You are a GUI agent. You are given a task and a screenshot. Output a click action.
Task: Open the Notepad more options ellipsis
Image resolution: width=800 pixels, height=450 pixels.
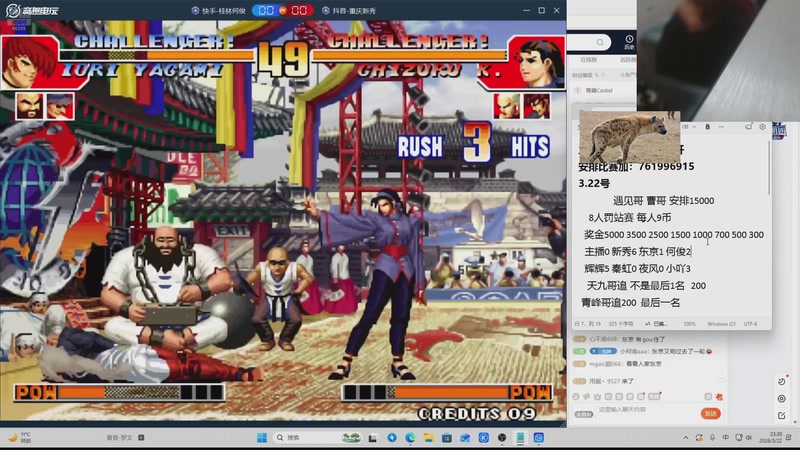coord(721,127)
